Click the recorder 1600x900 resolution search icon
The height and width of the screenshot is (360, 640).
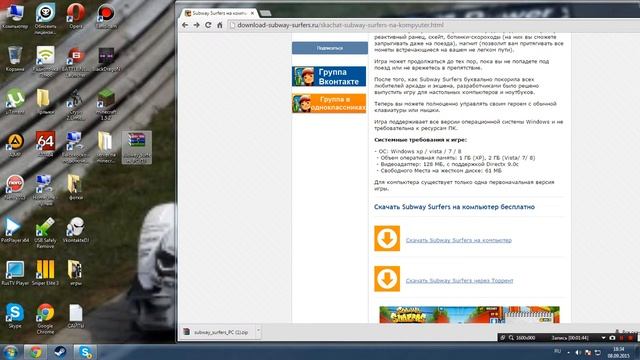pos(511,338)
